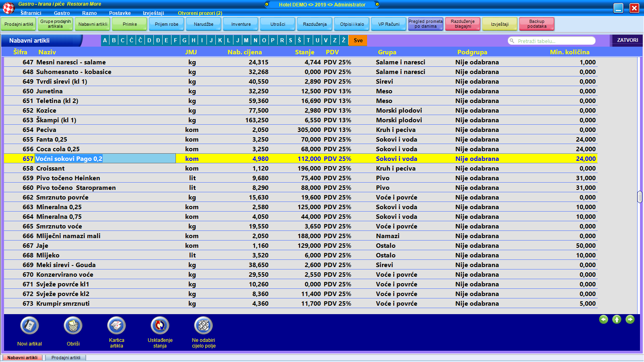Switch to the Prodajni artikli bottom tab
Viewport: 644px width, 362px height.
66,358
